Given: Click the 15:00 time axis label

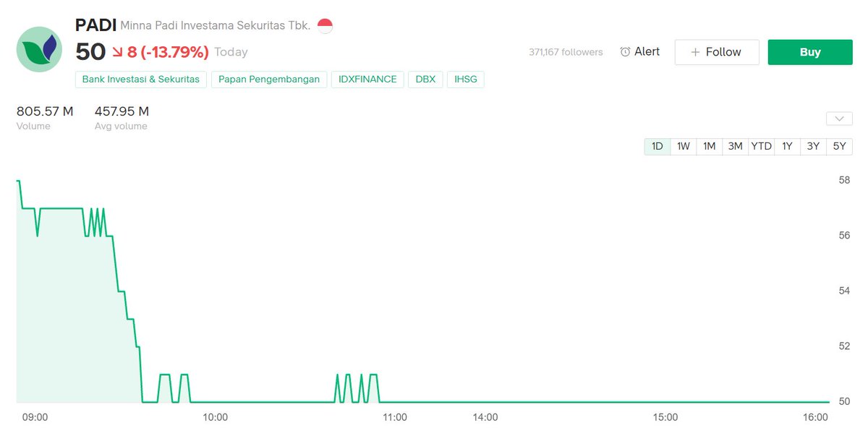Looking at the screenshot, I should coord(665,418).
